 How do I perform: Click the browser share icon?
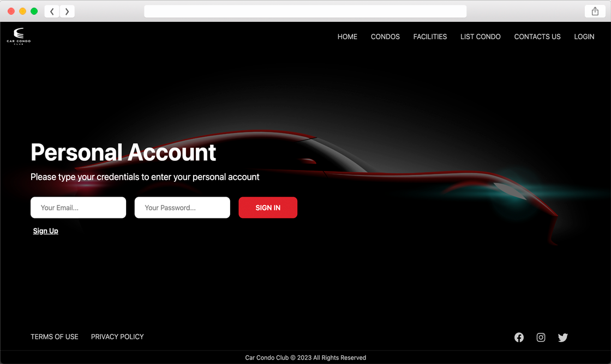pyautogui.click(x=595, y=11)
